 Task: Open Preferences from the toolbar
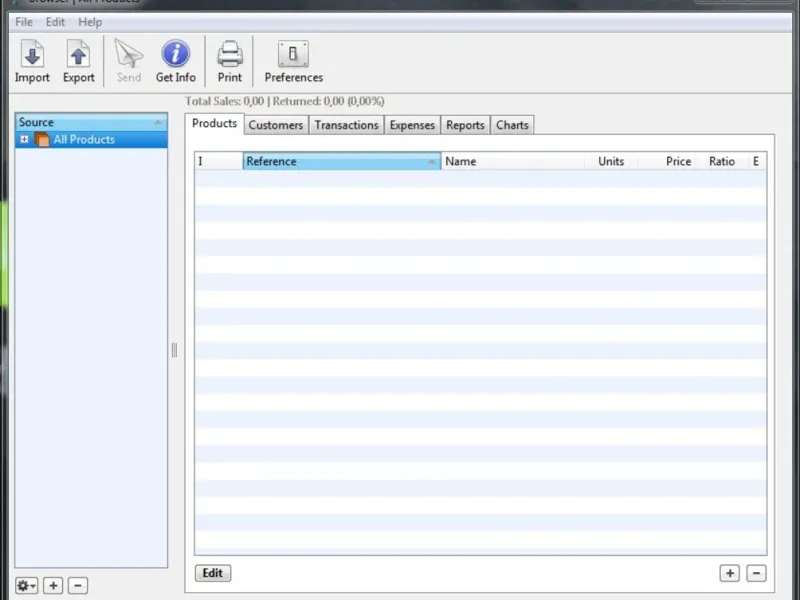click(293, 61)
